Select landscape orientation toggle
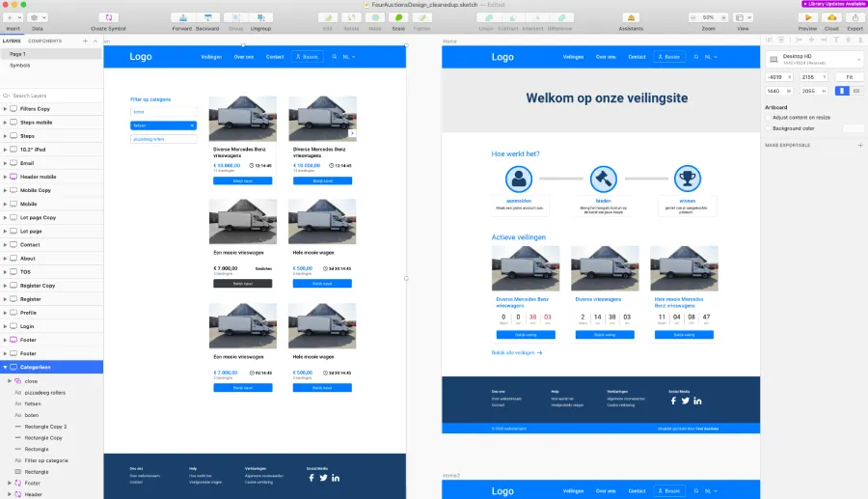 click(856, 91)
